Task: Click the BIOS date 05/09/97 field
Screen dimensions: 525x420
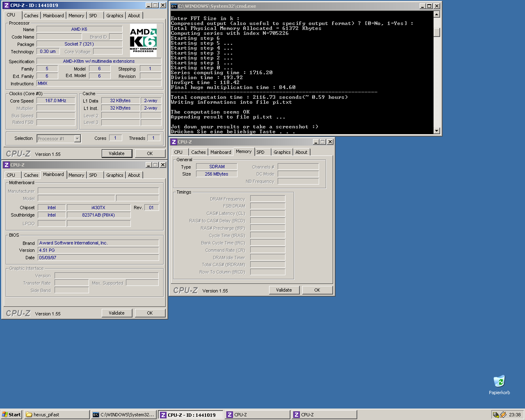Action: [x=98, y=258]
